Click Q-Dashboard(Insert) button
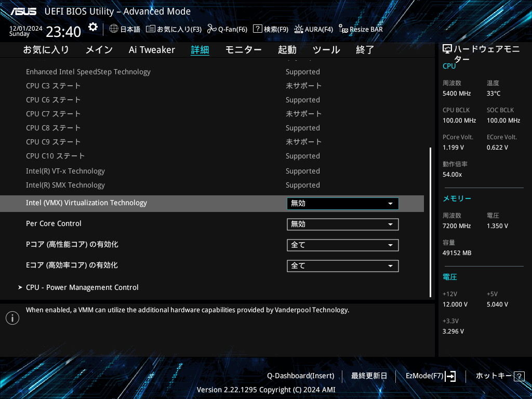 301,376
